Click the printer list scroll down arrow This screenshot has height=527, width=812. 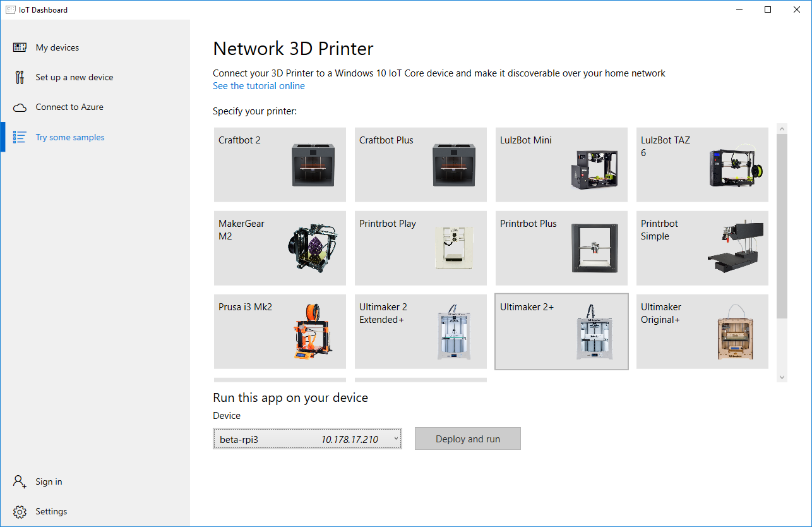click(x=782, y=377)
